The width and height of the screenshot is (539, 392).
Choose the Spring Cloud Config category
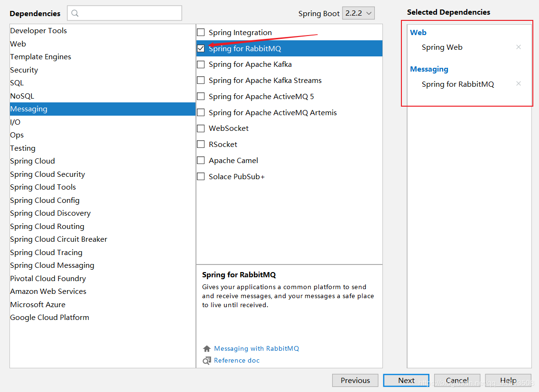pos(102,201)
